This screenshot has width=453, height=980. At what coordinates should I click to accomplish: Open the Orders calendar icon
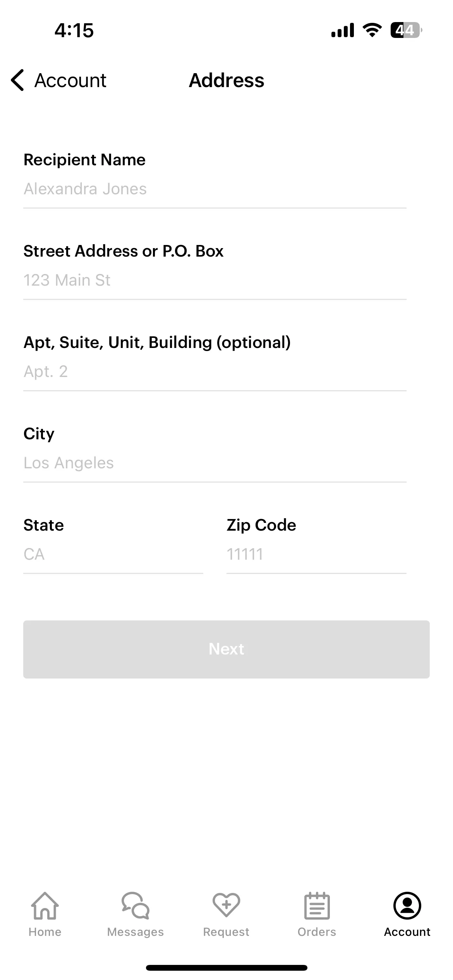point(317,906)
